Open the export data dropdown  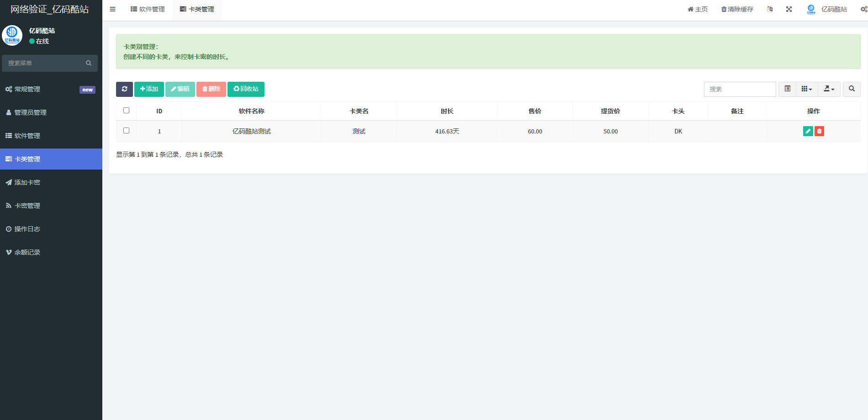(829, 89)
